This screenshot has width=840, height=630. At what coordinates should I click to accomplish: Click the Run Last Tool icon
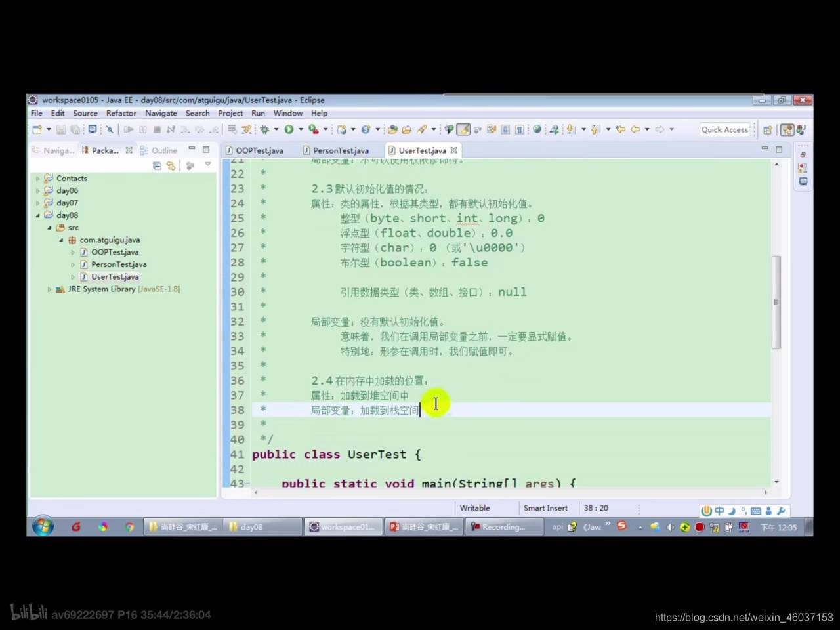[314, 129]
